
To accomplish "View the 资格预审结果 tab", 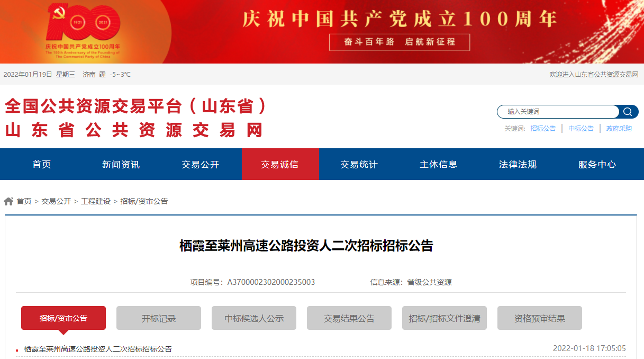I will (540, 318).
